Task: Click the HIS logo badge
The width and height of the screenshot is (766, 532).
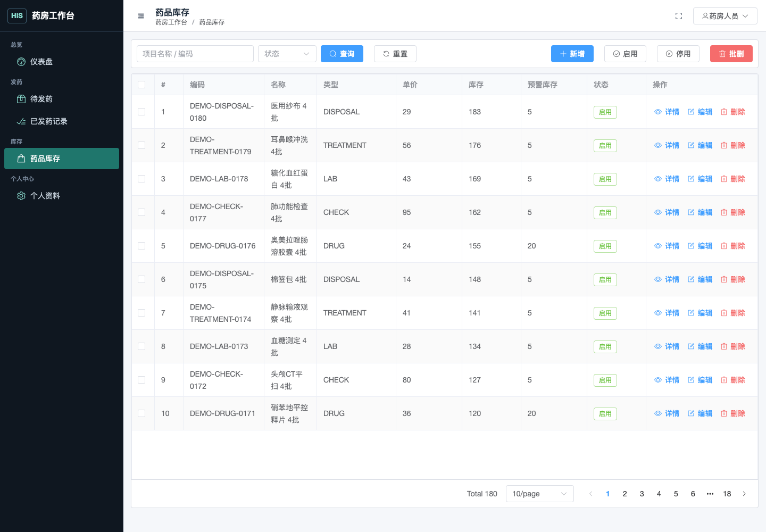Action: tap(17, 16)
